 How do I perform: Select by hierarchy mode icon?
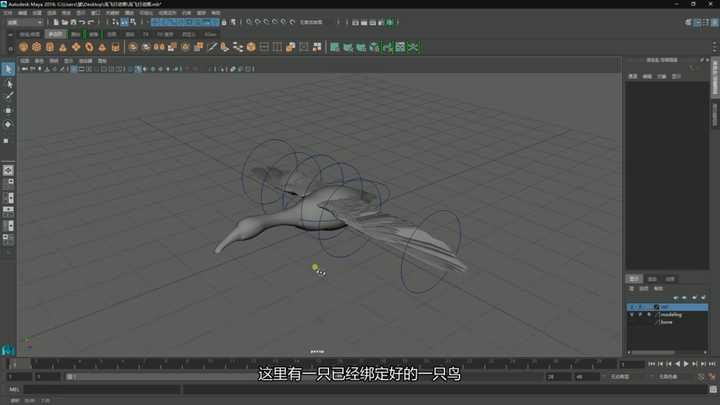pos(115,22)
